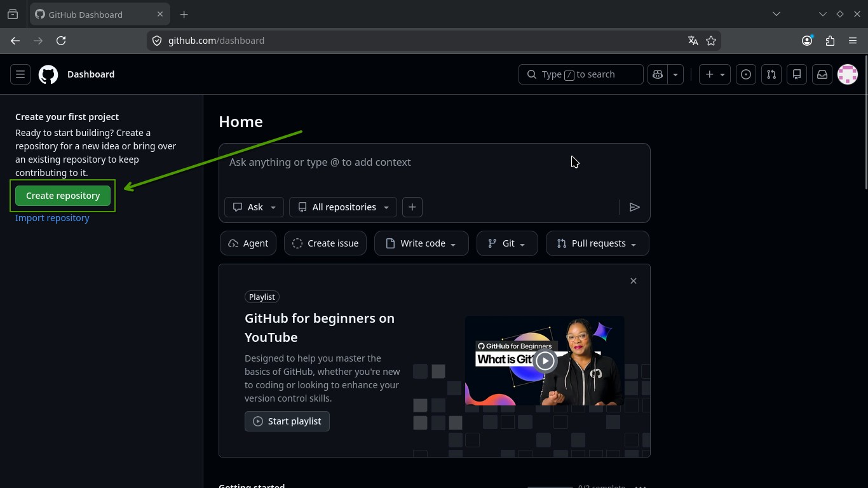Click the GitHub Octocat logo

coord(48,74)
